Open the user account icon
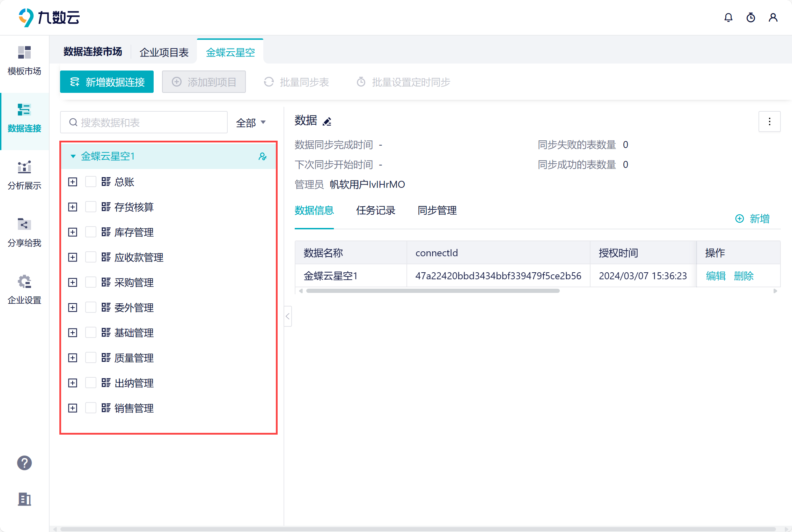 click(773, 17)
